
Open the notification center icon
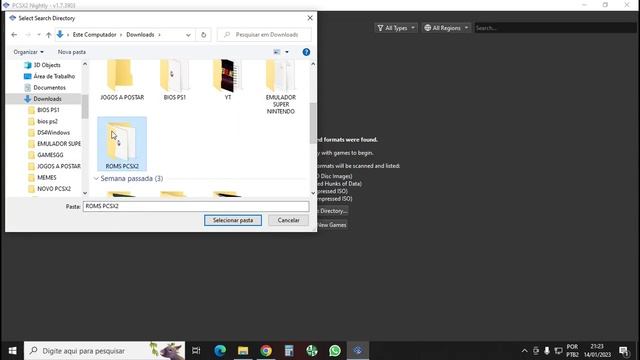624,351
